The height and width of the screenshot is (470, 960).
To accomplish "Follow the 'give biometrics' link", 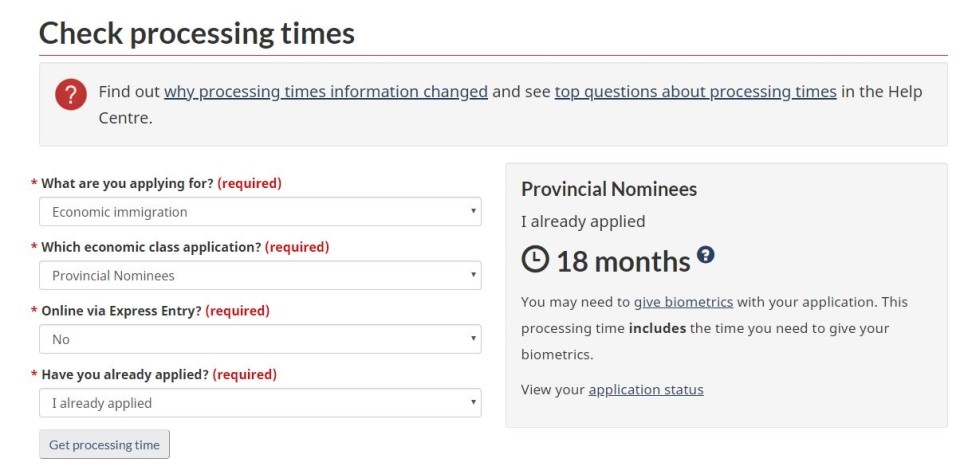I will click(x=683, y=302).
